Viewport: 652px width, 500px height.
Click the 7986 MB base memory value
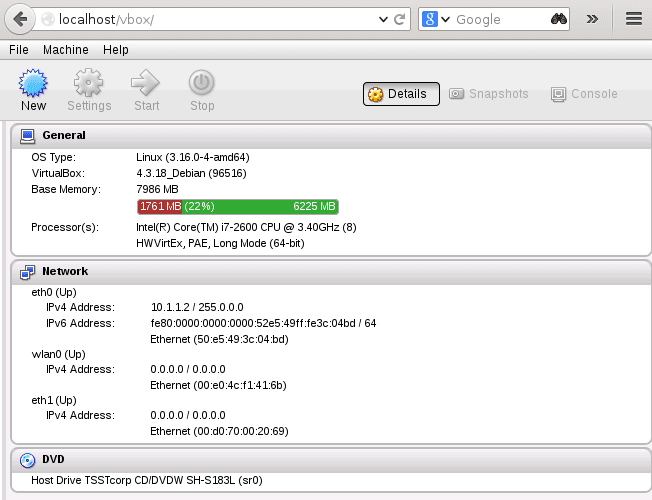157,189
